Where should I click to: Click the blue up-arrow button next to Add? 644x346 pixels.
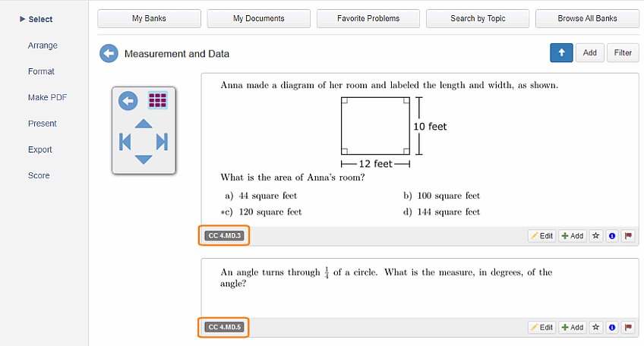pyautogui.click(x=561, y=52)
